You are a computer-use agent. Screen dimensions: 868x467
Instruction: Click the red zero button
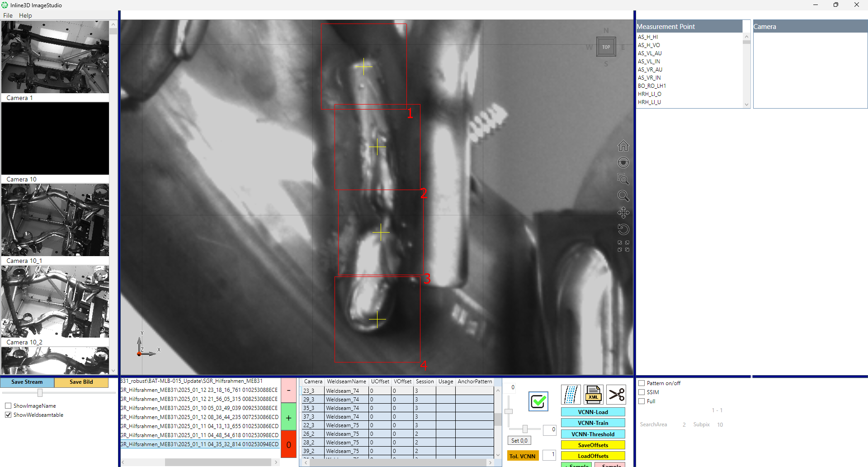pyautogui.click(x=289, y=444)
